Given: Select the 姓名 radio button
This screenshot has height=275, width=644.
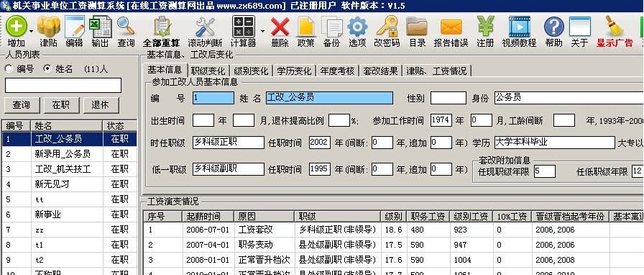Looking at the screenshot, I should pos(47,68).
